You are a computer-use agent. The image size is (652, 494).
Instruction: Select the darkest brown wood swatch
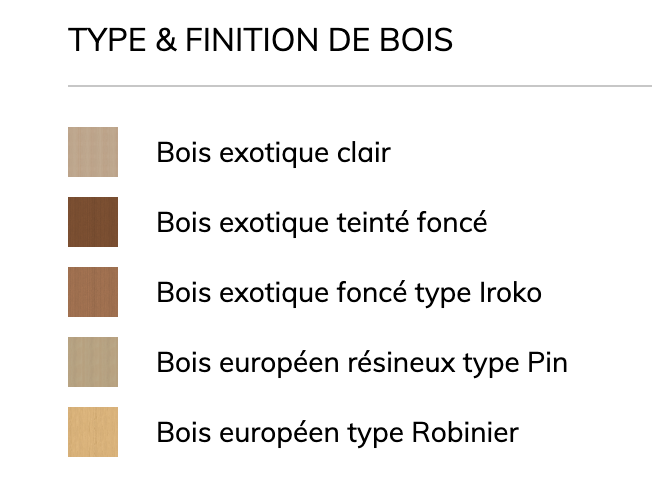(93, 222)
